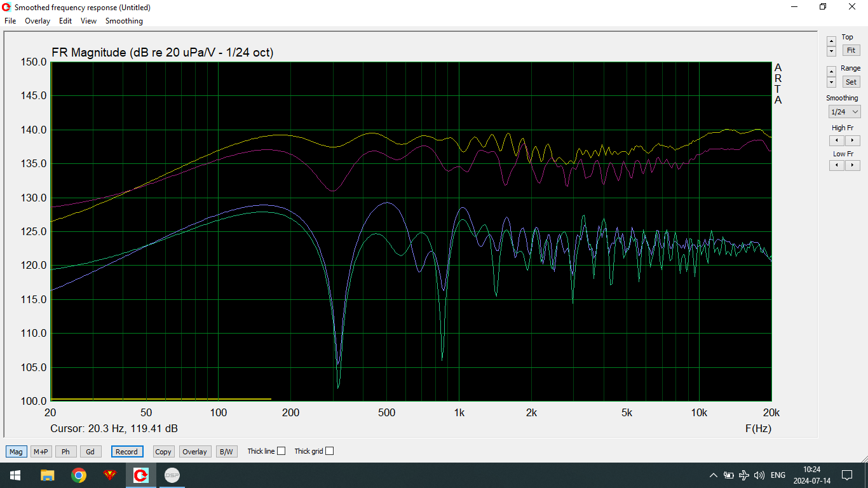Image resolution: width=868 pixels, height=488 pixels.
Task: Click the 150.0 dB axis label
Action: pyautogui.click(x=34, y=62)
